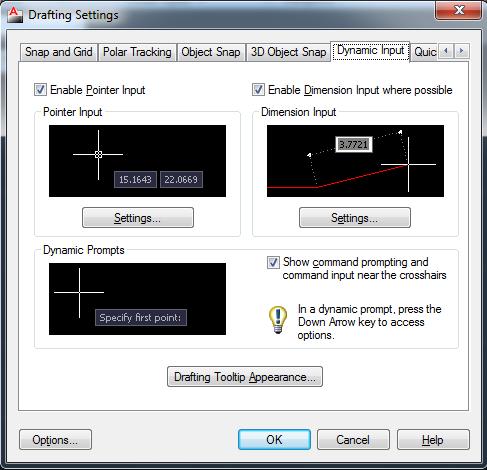This screenshot has height=470, width=487.
Task: Open the partially hidden Quick Properties tab
Action: pyautogui.click(x=424, y=52)
